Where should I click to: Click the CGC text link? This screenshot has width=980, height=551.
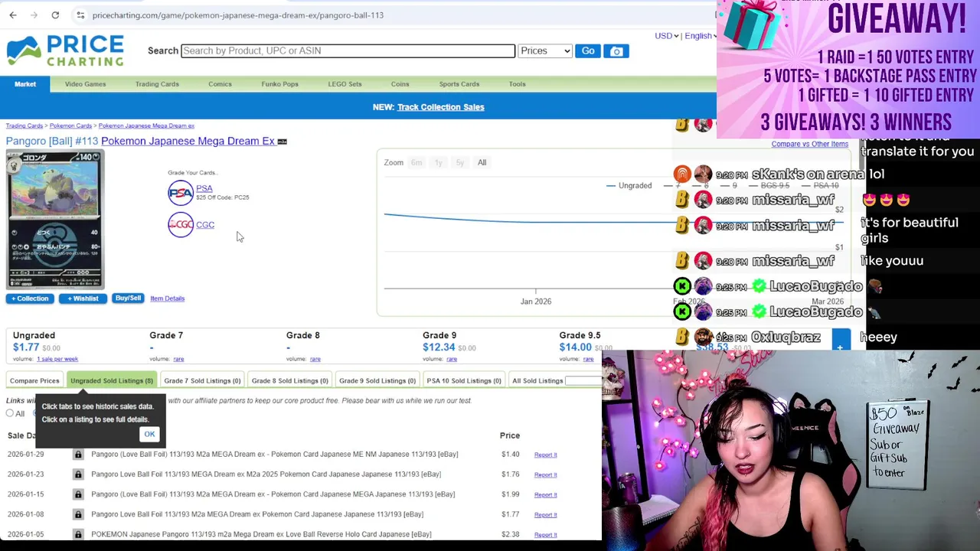[205, 225]
